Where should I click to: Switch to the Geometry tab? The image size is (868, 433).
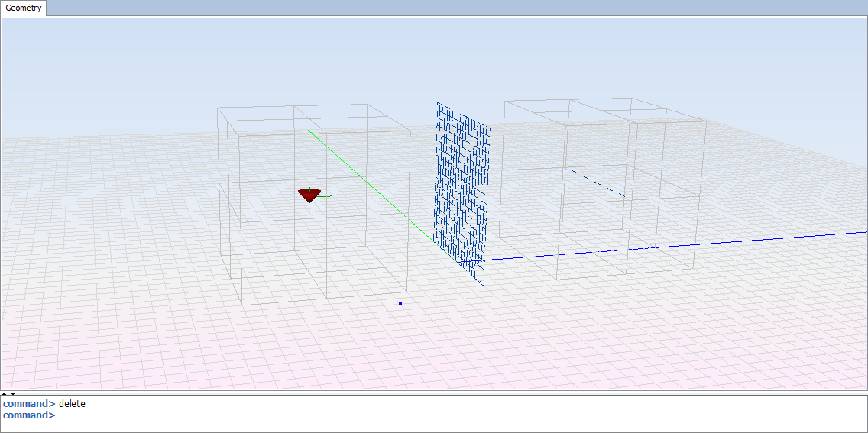click(24, 8)
